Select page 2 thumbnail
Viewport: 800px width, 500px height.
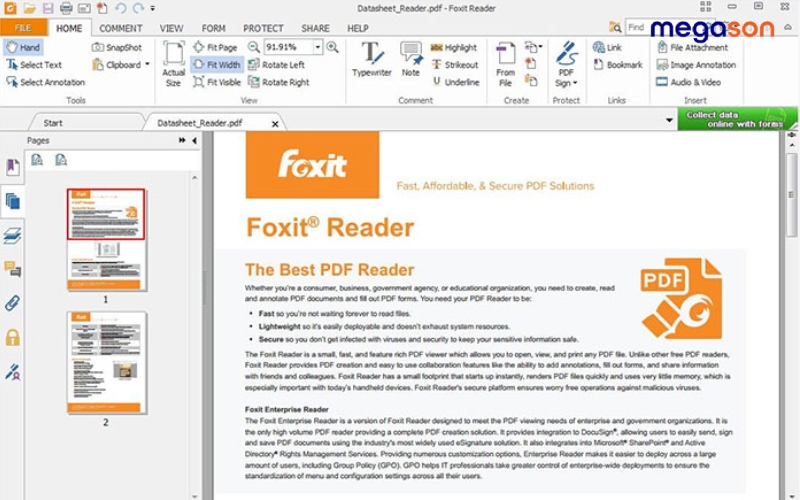coord(106,362)
